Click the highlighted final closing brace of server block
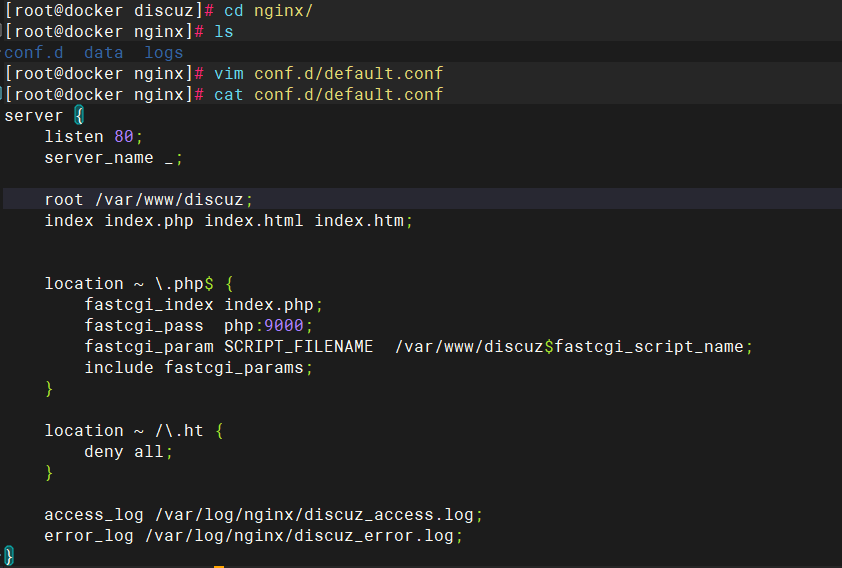 [x=9, y=556]
